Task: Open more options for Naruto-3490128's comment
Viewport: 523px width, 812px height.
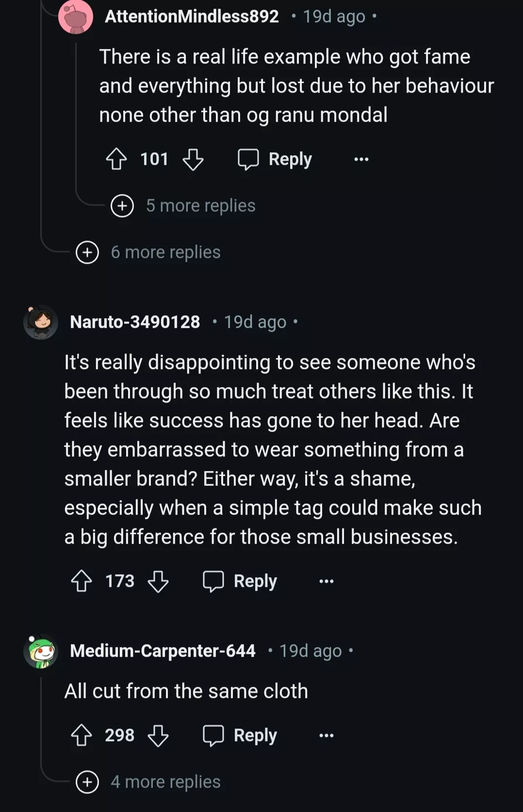Action: (x=326, y=581)
